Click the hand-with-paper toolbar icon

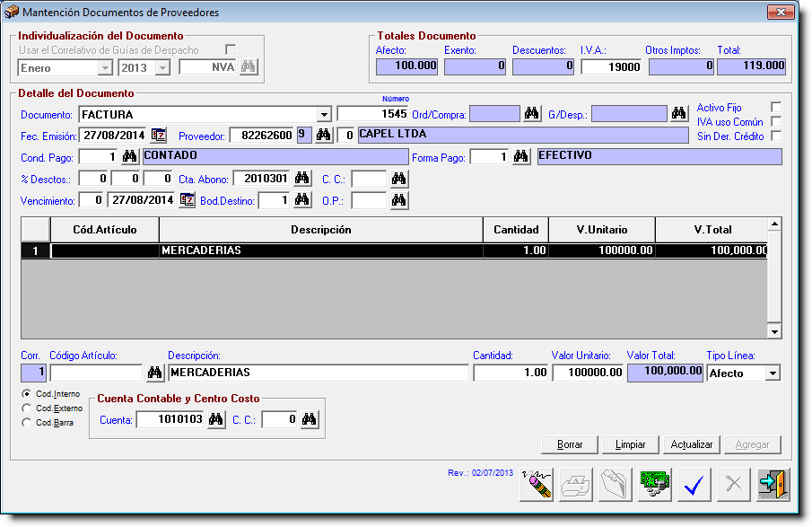click(x=616, y=485)
